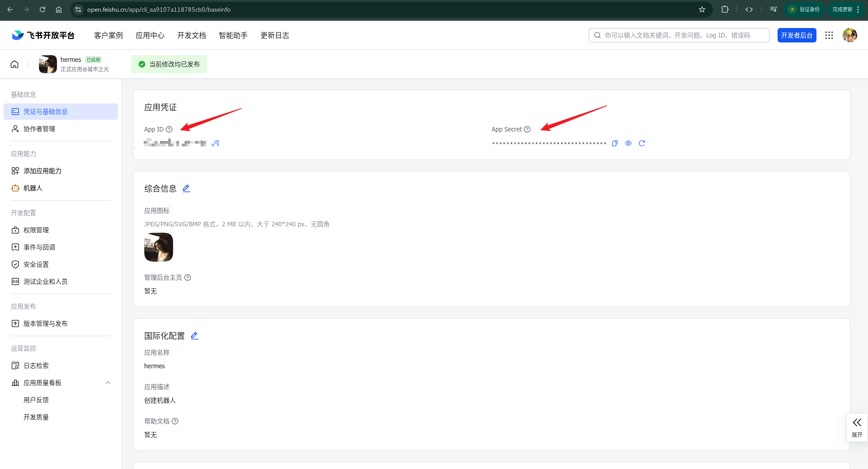Open the browser home page icon
The image size is (868, 469).
pyautogui.click(x=59, y=9)
